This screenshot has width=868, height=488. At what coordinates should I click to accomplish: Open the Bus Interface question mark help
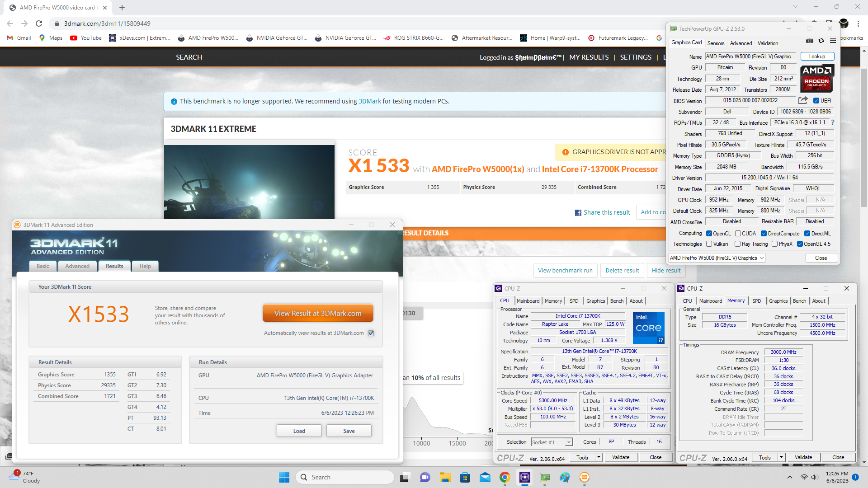[x=832, y=122]
